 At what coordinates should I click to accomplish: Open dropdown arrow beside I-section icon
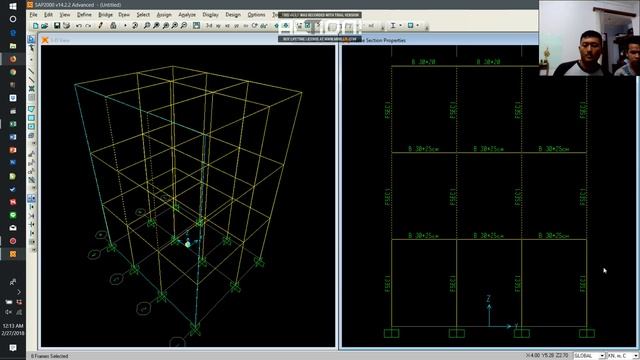tap(400, 26)
